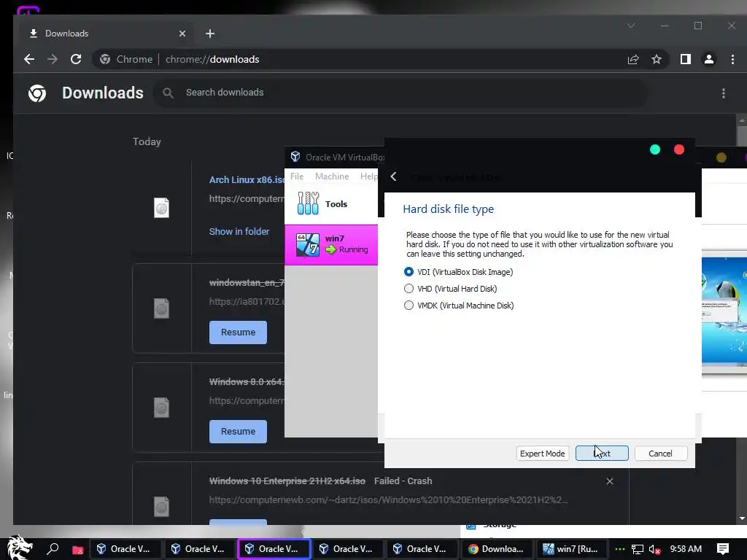Open the 9:58 AM clock

click(x=686, y=548)
